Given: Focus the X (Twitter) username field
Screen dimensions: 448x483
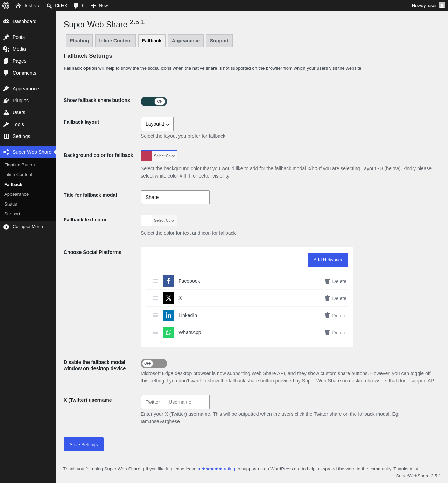Looking at the screenshot, I should [175, 402].
